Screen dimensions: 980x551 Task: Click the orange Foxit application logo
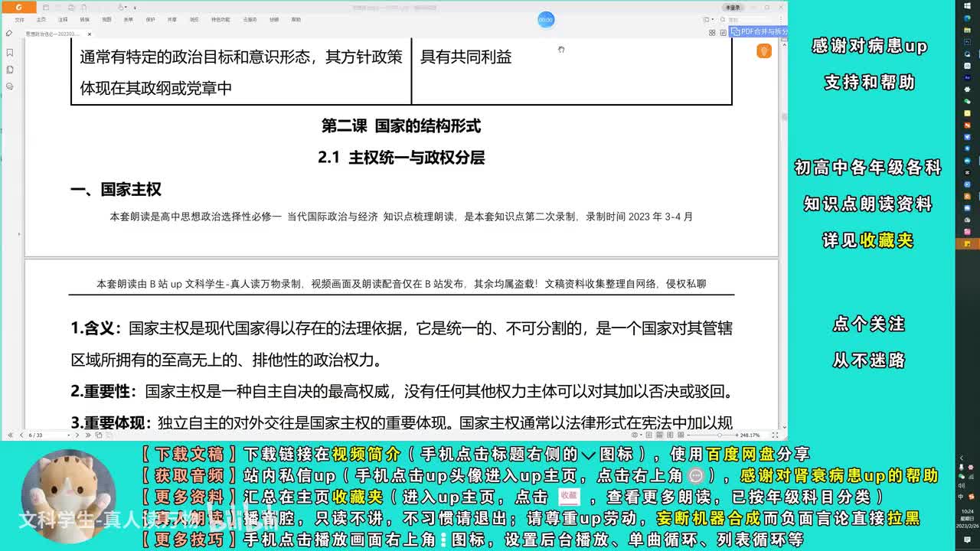click(19, 7)
